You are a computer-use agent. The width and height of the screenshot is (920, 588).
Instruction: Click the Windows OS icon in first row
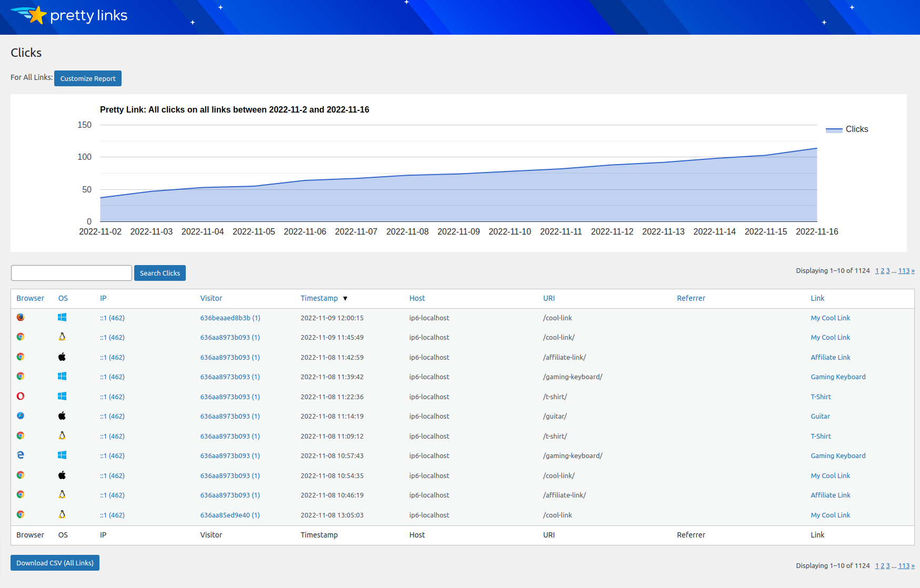(62, 317)
